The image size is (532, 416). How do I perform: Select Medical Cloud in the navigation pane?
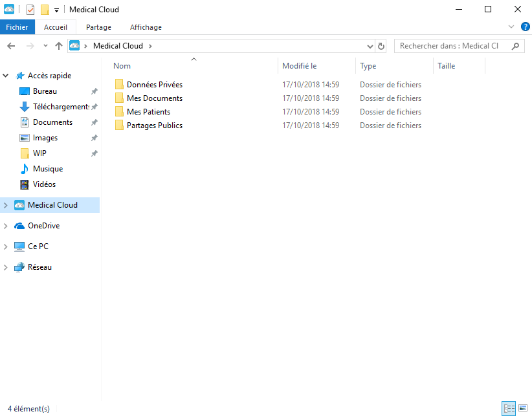(x=52, y=205)
